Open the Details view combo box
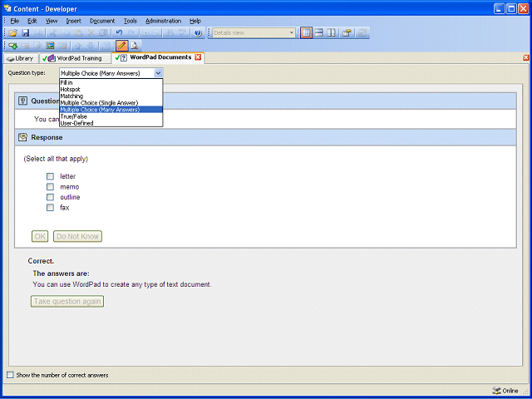The image size is (532, 399). coord(253,33)
